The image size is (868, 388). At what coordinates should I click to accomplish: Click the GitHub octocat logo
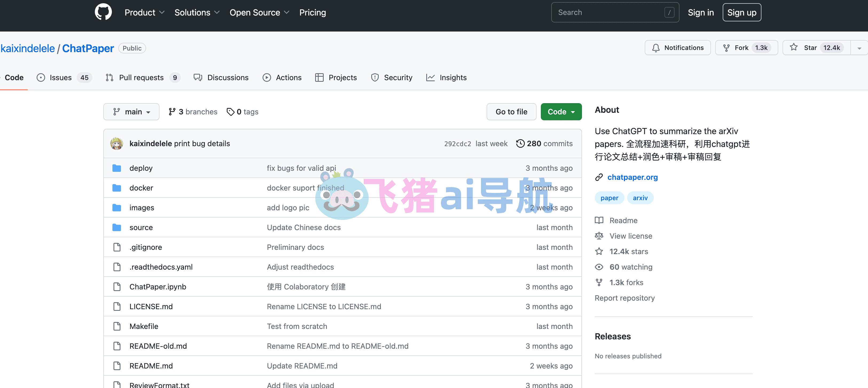click(x=103, y=12)
